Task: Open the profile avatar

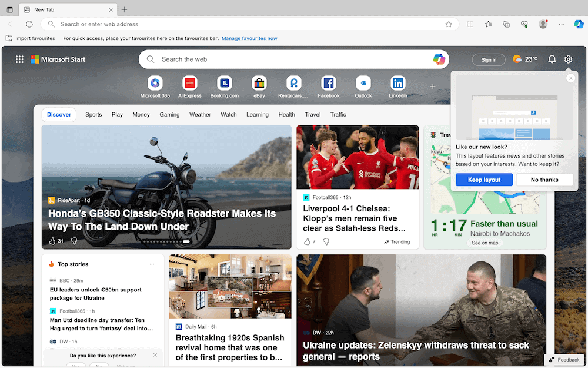Action: click(543, 24)
